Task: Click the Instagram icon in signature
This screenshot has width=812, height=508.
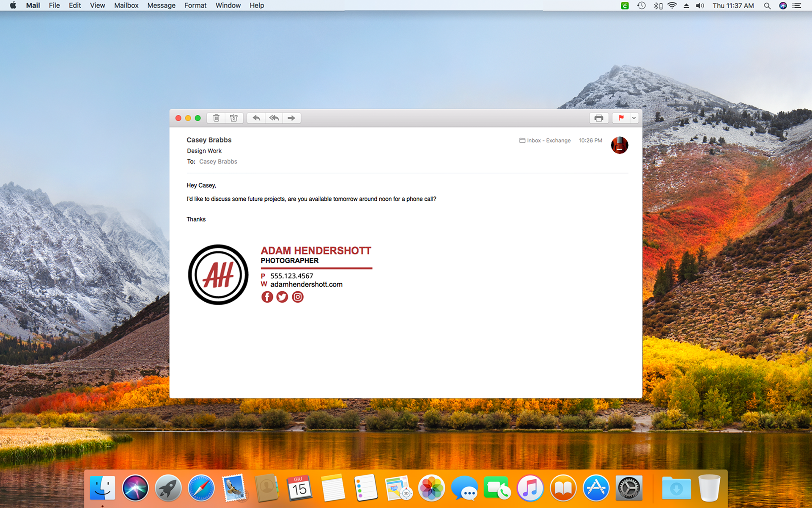Action: click(x=298, y=297)
